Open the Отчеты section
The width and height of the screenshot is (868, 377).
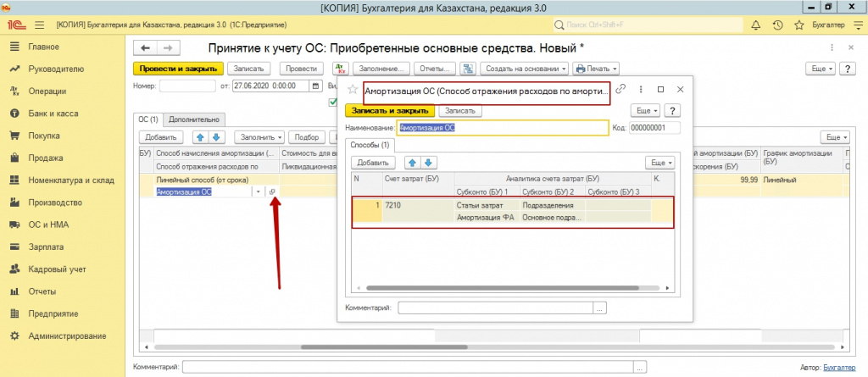tap(42, 291)
